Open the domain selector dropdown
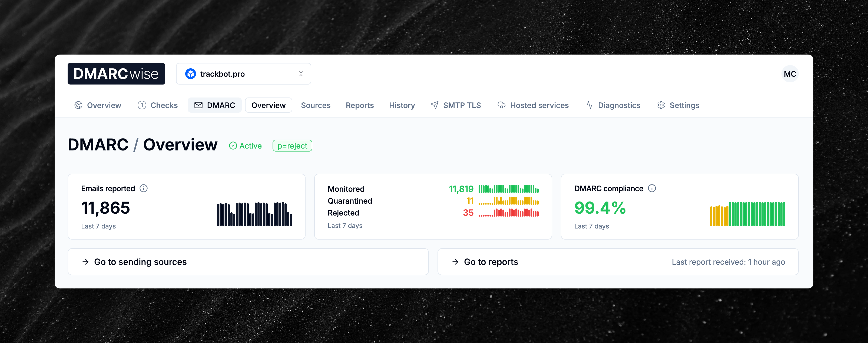 click(243, 74)
